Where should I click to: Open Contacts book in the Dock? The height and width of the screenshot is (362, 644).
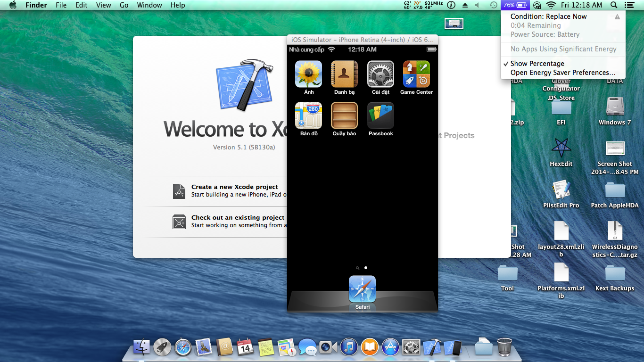point(225,347)
